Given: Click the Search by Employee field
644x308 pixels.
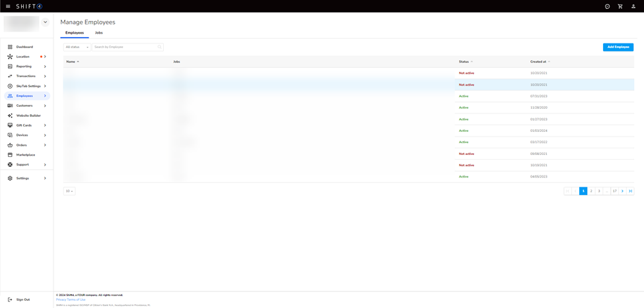Looking at the screenshot, I should (x=127, y=47).
